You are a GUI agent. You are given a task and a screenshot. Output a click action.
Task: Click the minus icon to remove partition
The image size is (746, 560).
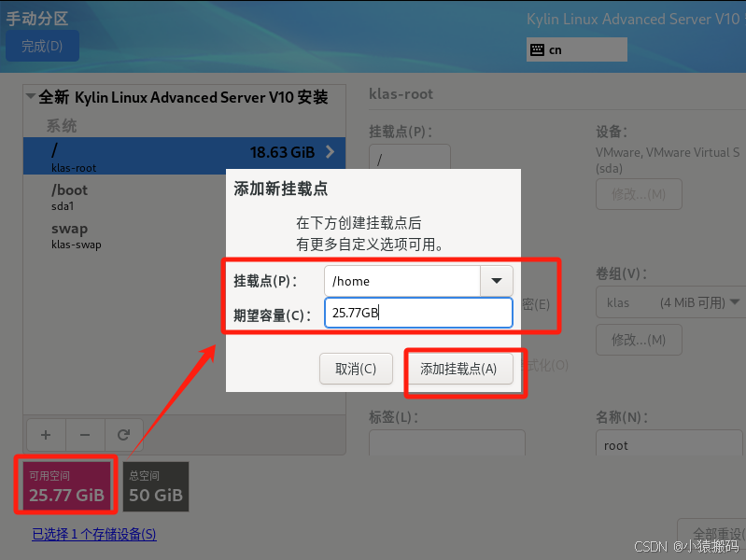click(x=85, y=435)
